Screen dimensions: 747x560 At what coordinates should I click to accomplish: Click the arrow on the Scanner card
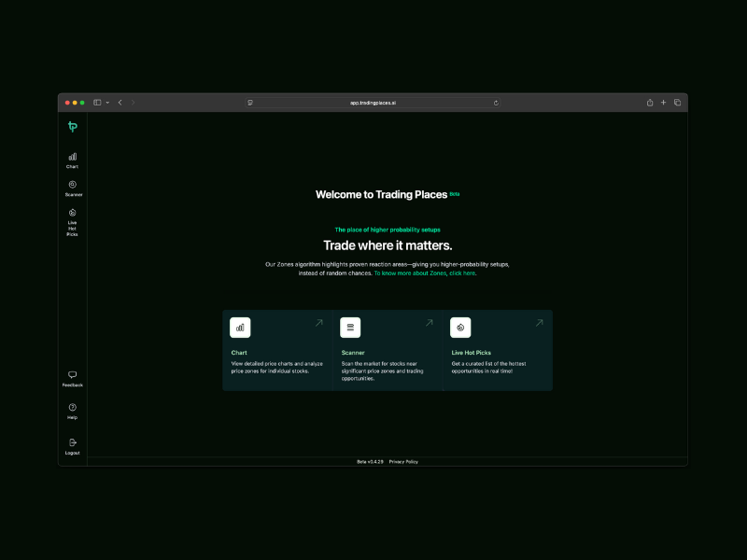click(x=430, y=323)
